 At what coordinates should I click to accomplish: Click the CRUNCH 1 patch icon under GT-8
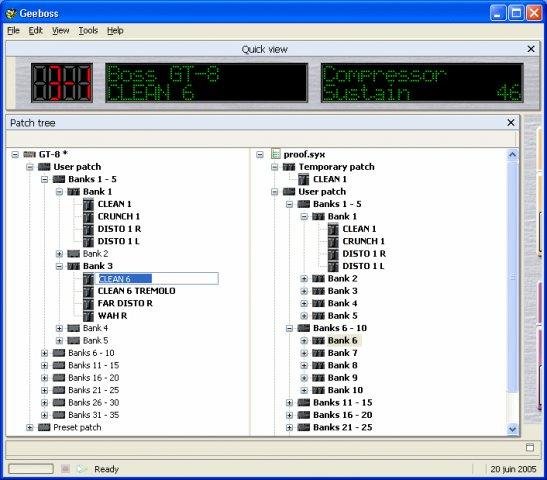(x=89, y=217)
